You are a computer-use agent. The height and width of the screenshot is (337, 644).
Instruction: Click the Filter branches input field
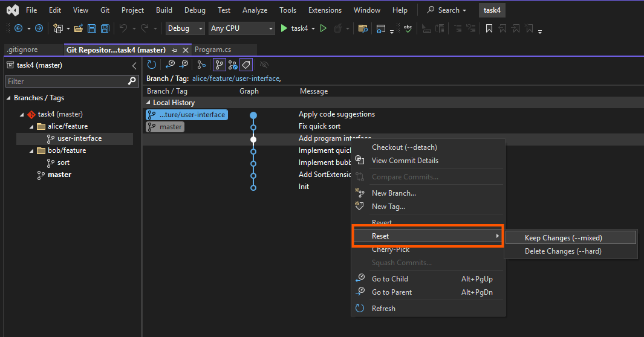67,81
